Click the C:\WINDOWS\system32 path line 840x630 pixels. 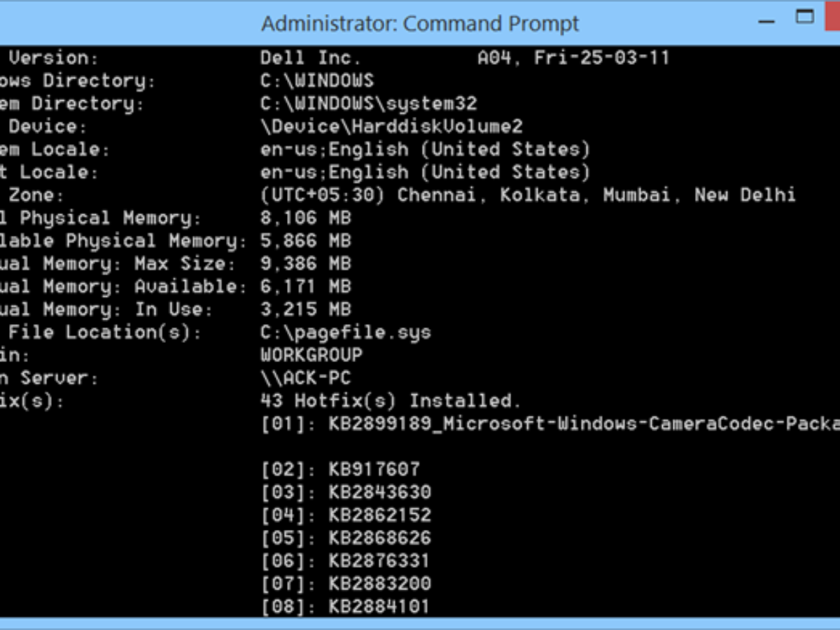(368, 104)
